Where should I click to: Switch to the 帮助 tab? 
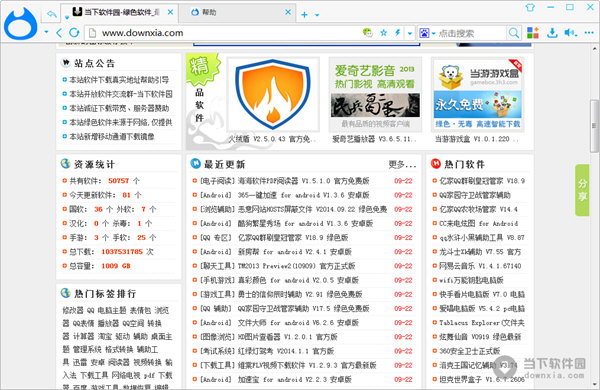tap(237, 12)
